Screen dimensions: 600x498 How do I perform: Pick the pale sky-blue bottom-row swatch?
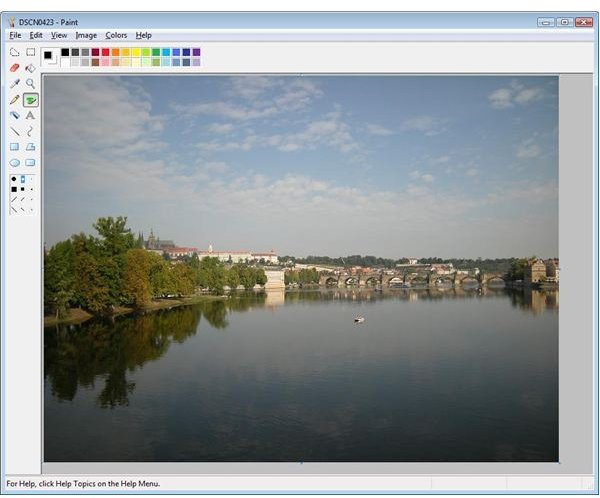click(166, 62)
